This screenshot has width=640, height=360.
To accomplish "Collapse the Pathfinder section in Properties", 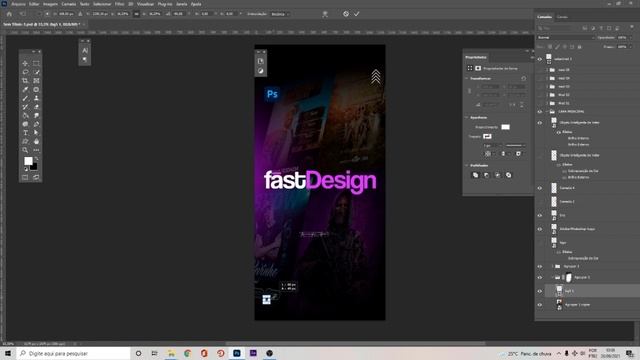I will tap(467, 165).
